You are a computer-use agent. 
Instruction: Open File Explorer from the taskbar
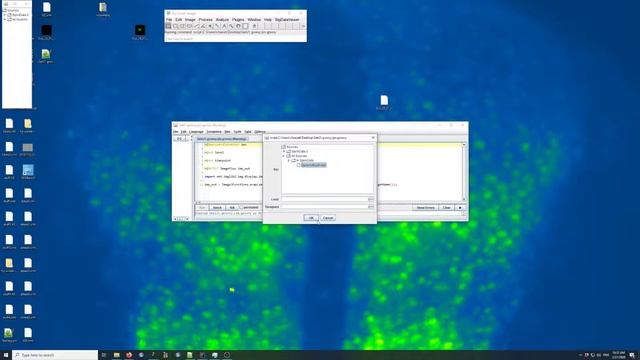pyautogui.click(x=116, y=355)
